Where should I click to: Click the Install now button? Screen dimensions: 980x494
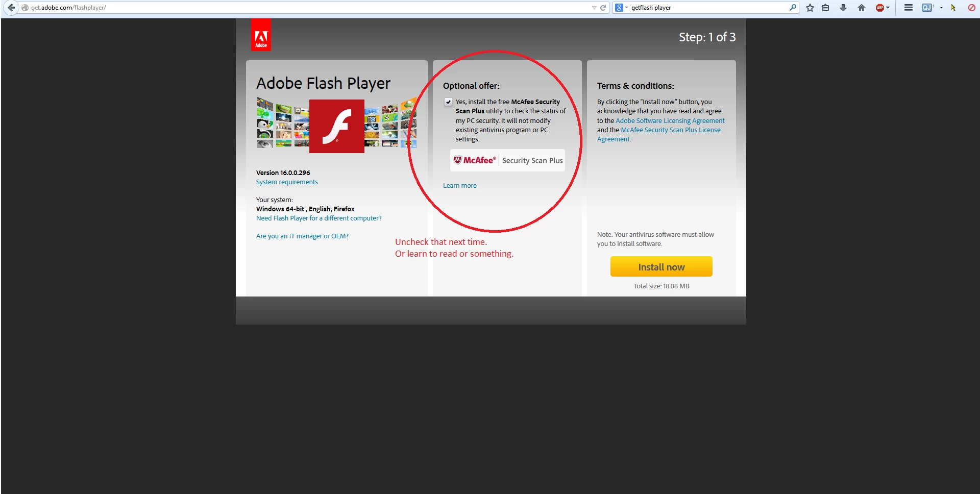(x=661, y=266)
